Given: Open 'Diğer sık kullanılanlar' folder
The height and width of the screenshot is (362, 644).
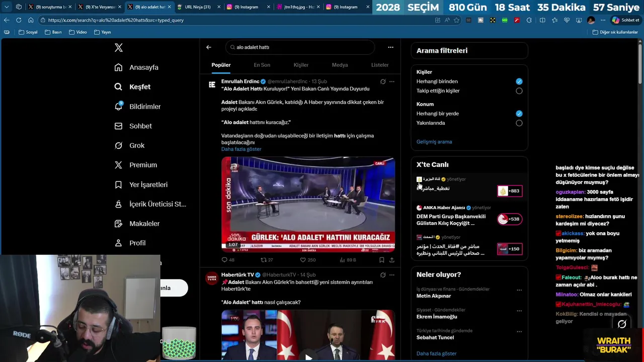Looking at the screenshot, I should 615,32.
